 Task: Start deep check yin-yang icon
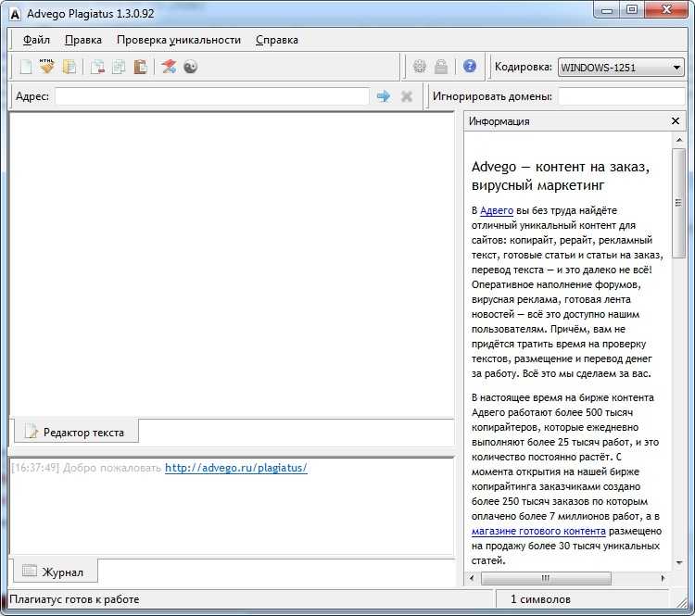click(x=191, y=67)
